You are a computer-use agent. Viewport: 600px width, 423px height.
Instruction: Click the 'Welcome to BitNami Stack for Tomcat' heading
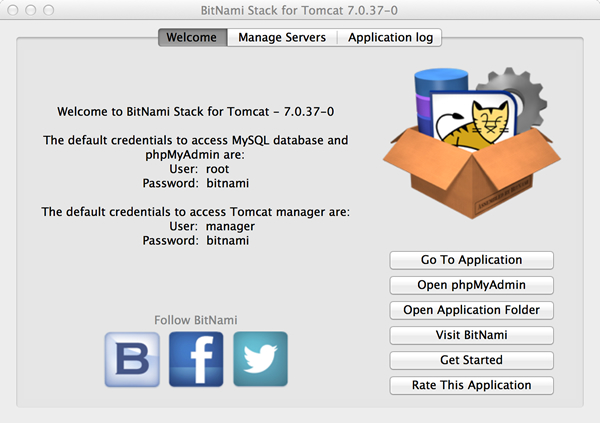pyautogui.click(x=196, y=112)
